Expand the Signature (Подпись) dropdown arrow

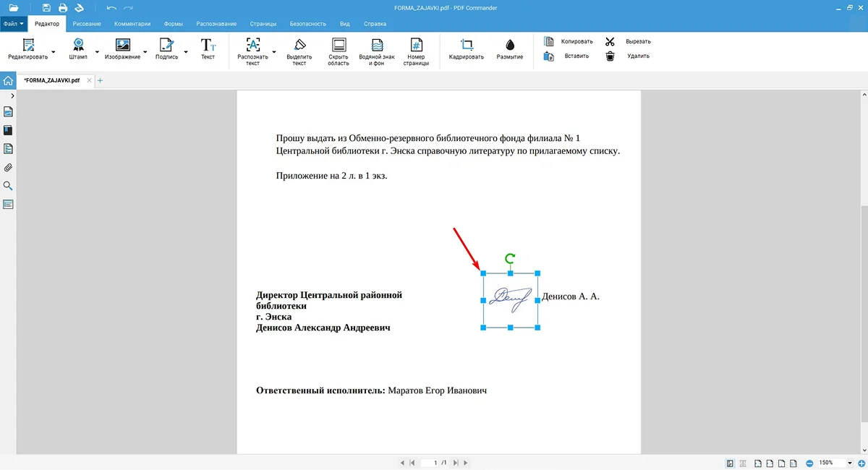coord(186,52)
